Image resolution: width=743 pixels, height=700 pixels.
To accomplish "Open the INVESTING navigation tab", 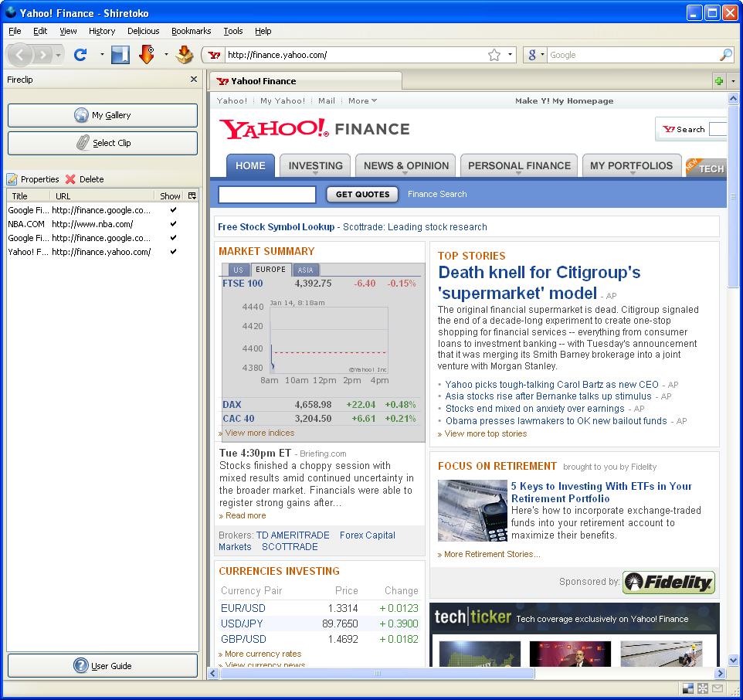I will [315, 165].
